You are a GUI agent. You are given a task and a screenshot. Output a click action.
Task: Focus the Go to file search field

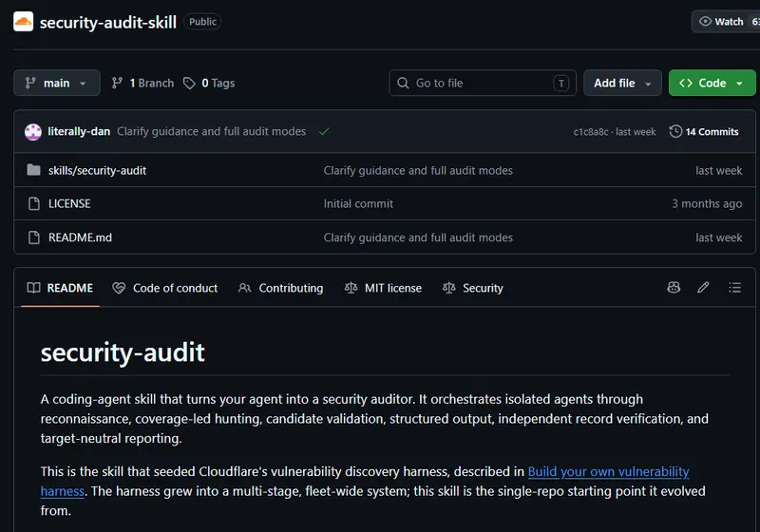click(483, 83)
